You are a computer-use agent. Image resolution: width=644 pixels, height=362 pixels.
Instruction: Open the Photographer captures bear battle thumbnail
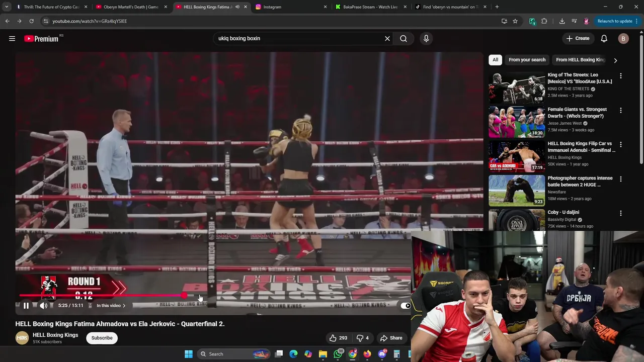point(517,191)
